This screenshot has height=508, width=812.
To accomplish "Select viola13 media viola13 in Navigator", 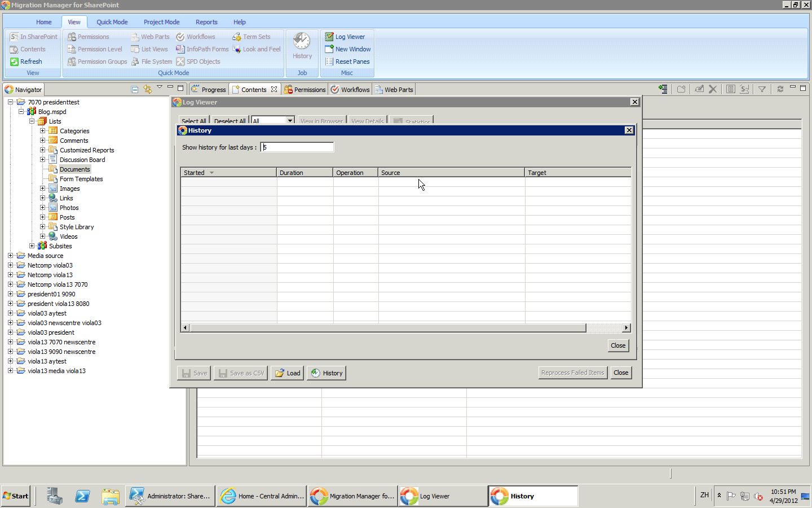I will tap(56, 371).
